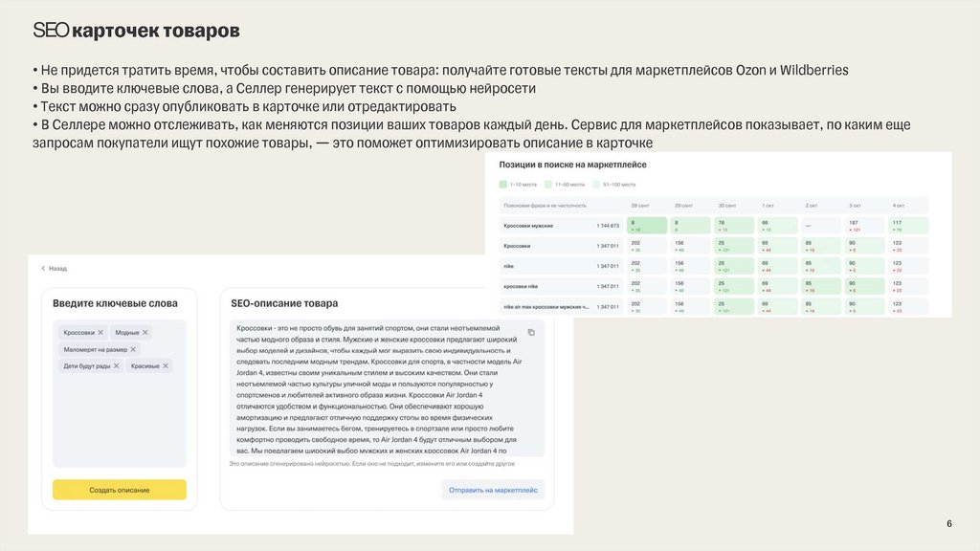
Task: Select the '28 сент' column header
Action: click(x=639, y=205)
